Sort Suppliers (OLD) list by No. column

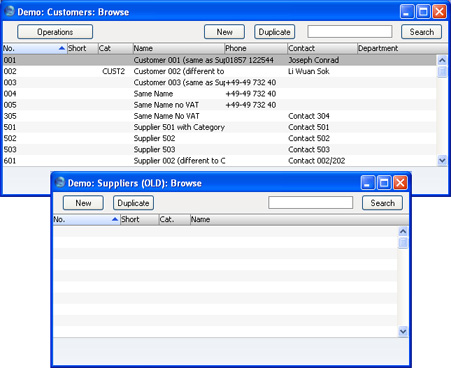[86, 220]
